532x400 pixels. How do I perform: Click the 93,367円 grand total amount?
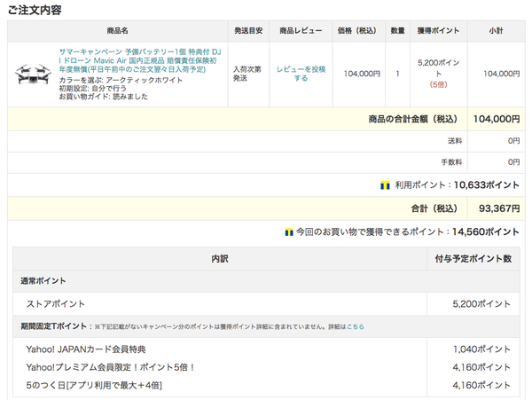tap(499, 208)
